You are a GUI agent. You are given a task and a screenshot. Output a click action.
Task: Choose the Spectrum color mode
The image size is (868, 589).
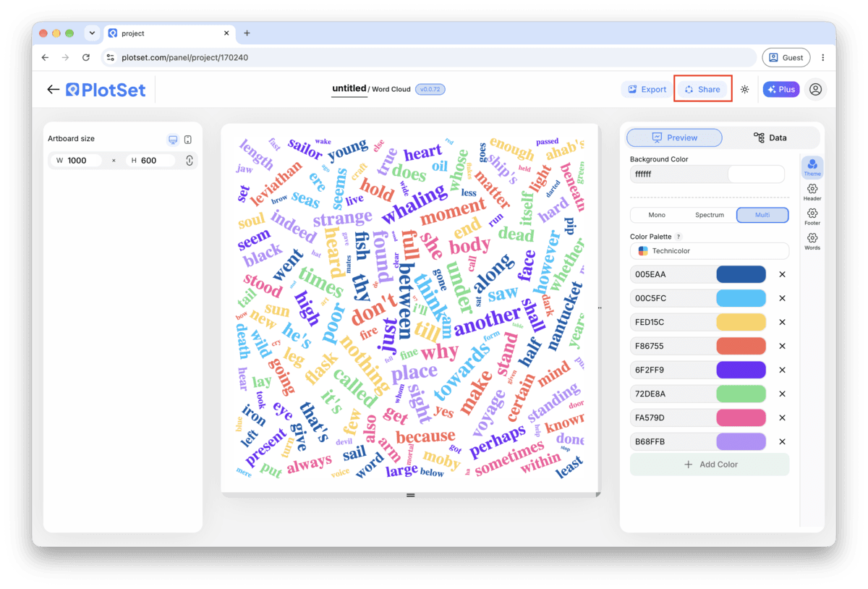[710, 215]
